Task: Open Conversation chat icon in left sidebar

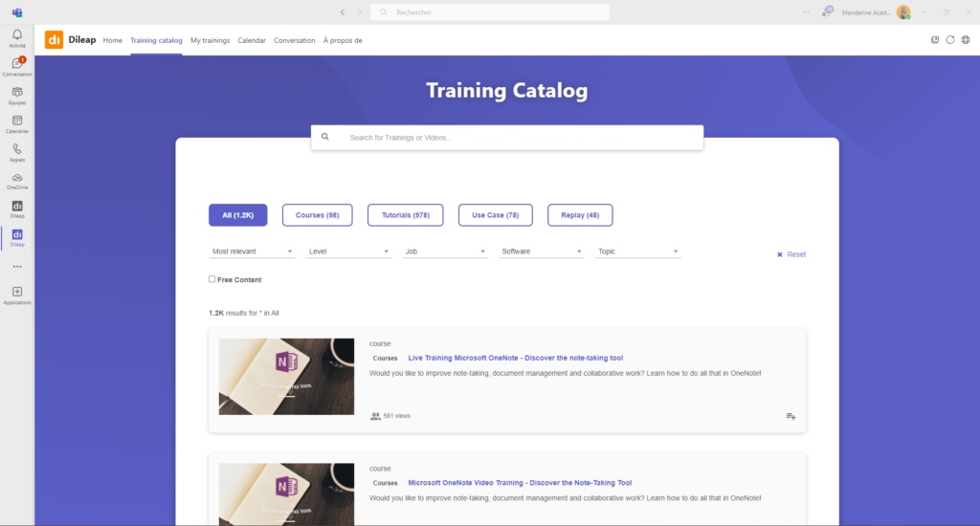Action: pyautogui.click(x=17, y=63)
